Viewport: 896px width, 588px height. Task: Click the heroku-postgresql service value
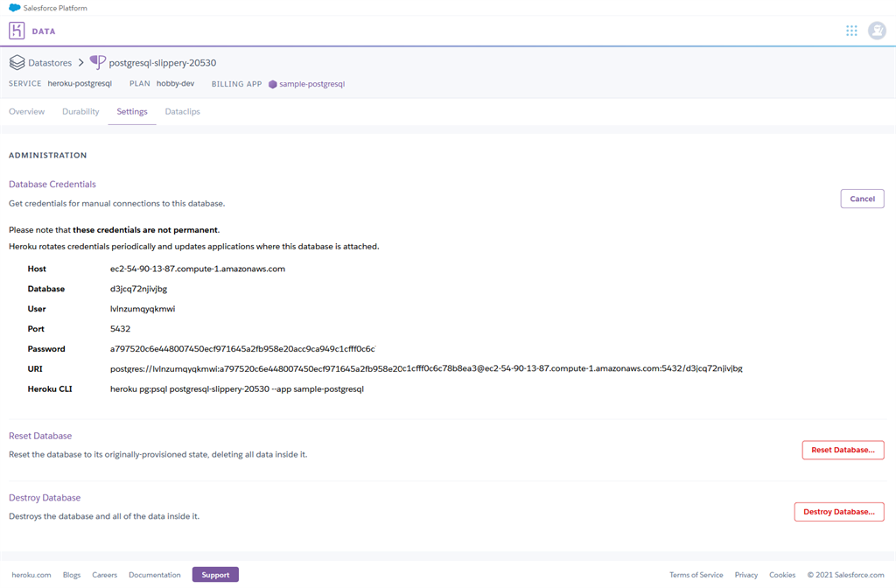click(80, 83)
